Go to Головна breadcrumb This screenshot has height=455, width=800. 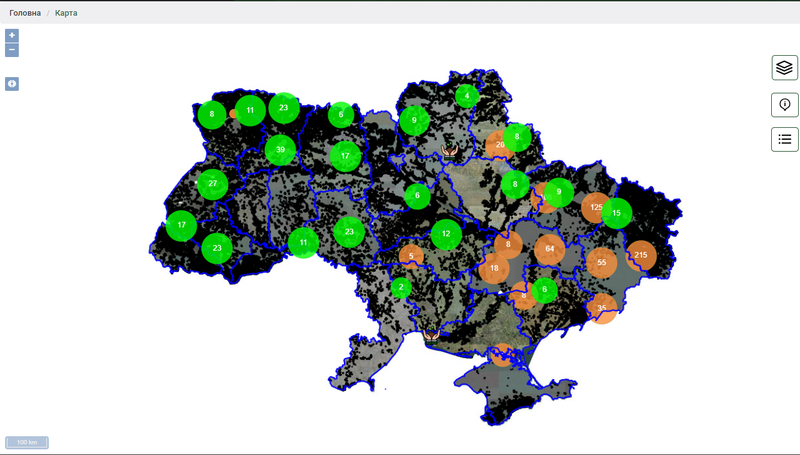25,13
